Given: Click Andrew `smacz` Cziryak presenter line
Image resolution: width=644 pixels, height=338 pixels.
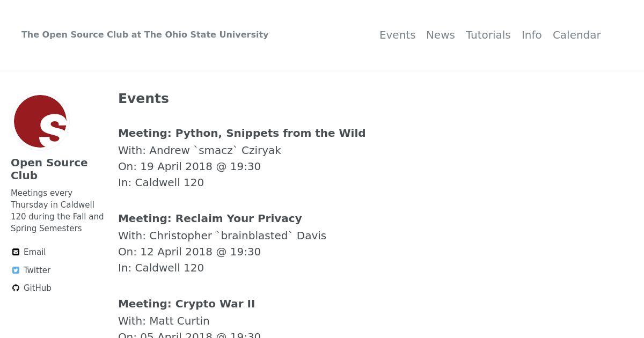Looking at the screenshot, I should pos(200,150).
